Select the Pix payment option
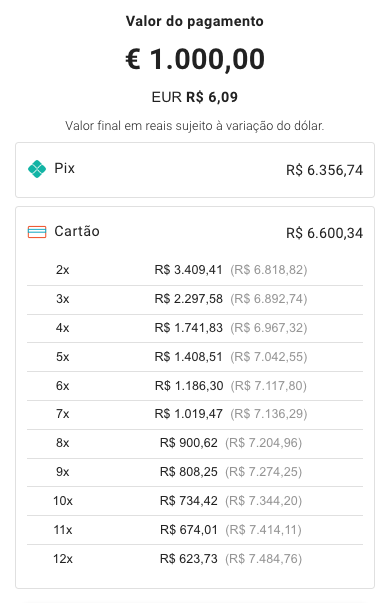This screenshot has height=603, width=389. tap(195, 170)
